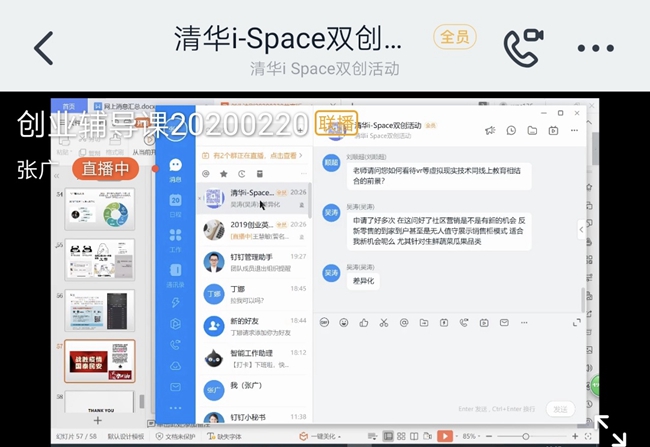This screenshot has width=650, height=447.
Task: Open the 新的好友 friend requests item
Action: pos(254,326)
